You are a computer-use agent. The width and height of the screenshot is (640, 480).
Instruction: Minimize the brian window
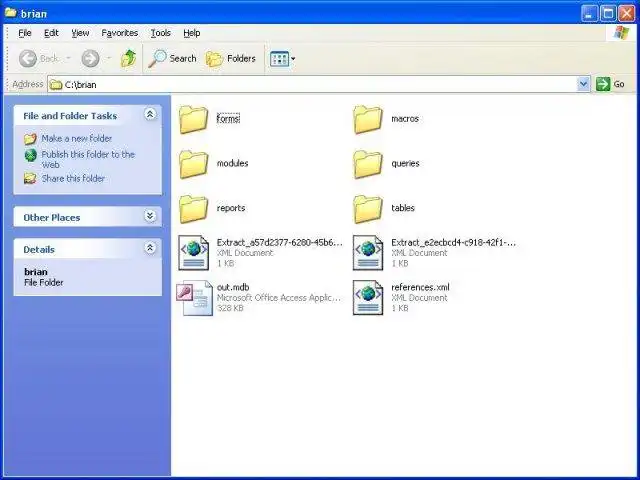click(589, 13)
